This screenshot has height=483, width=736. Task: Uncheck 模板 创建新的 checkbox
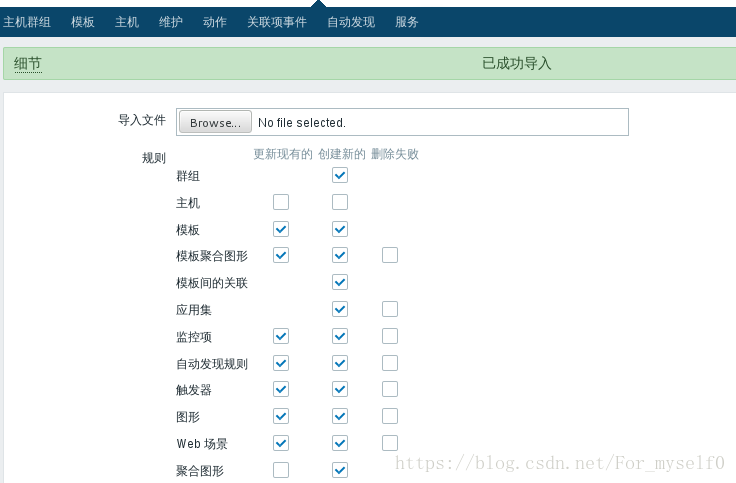pos(340,229)
